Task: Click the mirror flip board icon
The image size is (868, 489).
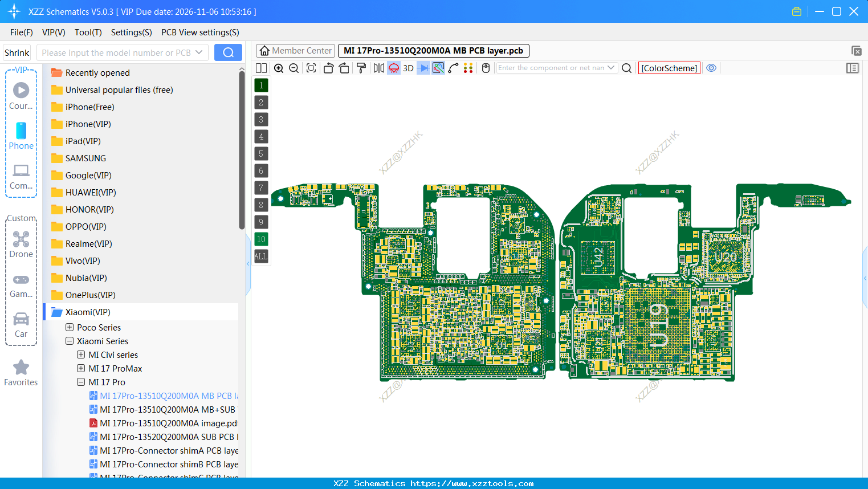Action: click(x=378, y=68)
